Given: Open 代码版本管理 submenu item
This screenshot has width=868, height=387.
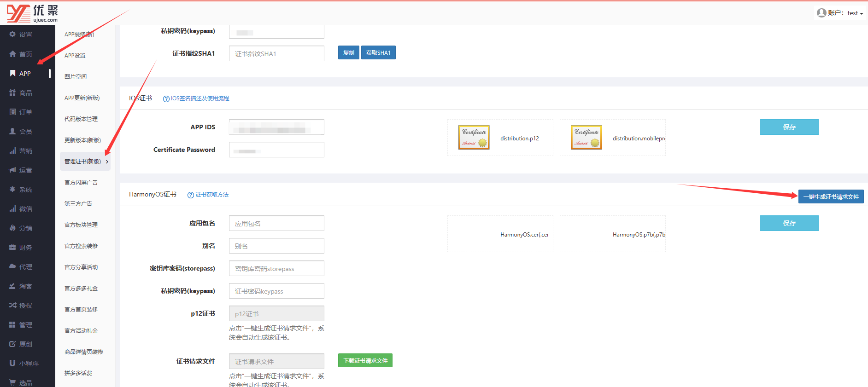Looking at the screenshot, I should (81, 119).
